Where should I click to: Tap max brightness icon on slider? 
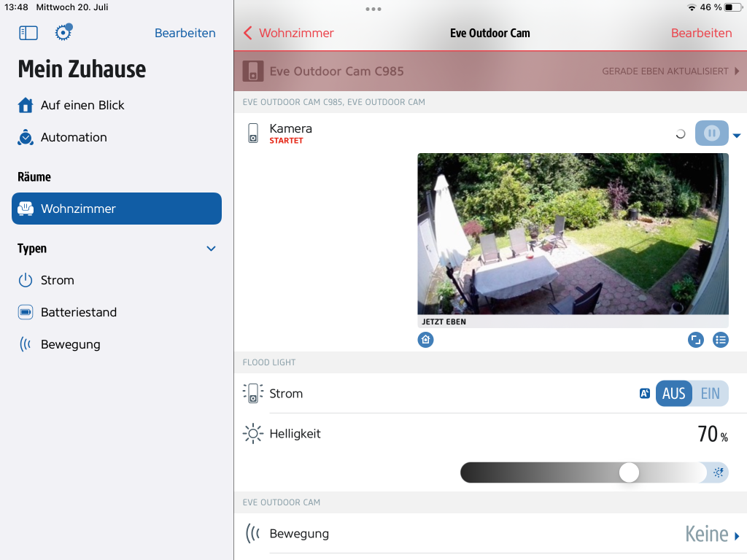[719, 472]
